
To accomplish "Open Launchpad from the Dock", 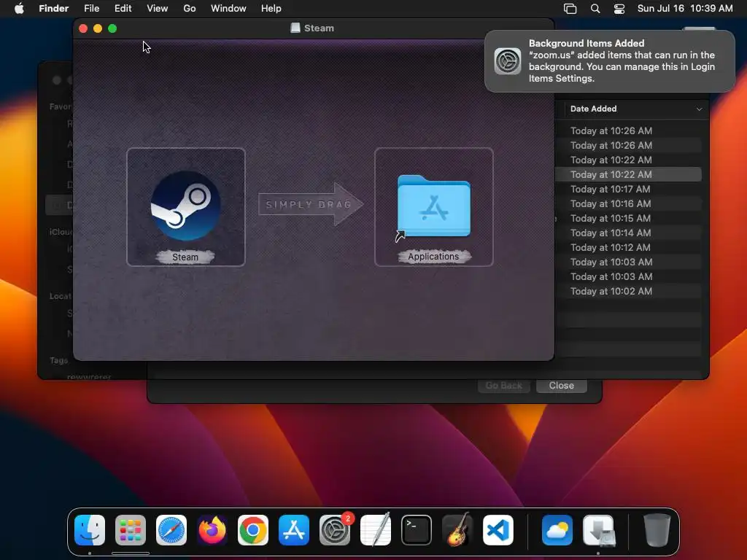I will [x=131, y=530].
